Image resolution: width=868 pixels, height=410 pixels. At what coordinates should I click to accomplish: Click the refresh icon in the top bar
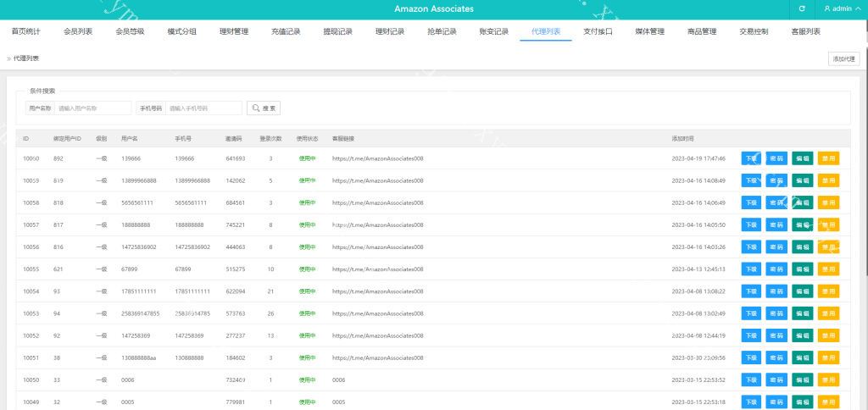point(802,8)
